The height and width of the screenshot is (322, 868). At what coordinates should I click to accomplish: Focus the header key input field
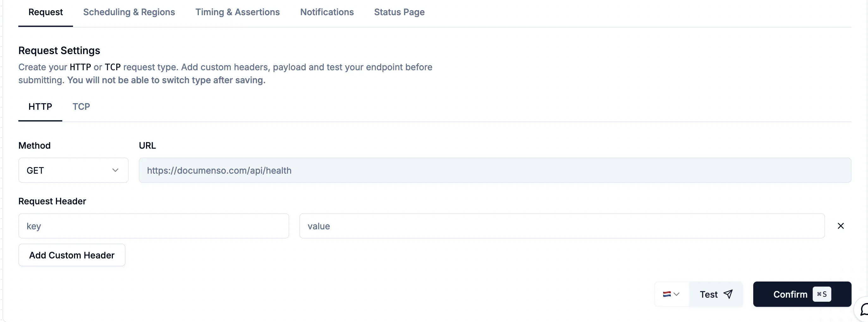153,226
